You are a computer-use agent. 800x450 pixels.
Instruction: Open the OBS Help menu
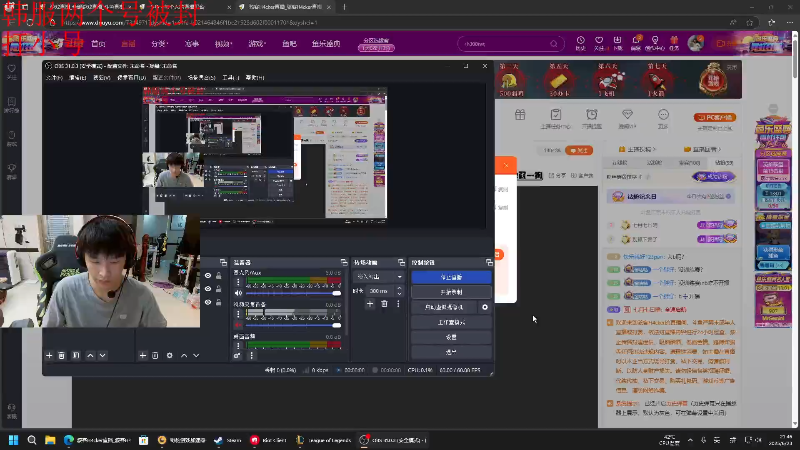[255, 78]
